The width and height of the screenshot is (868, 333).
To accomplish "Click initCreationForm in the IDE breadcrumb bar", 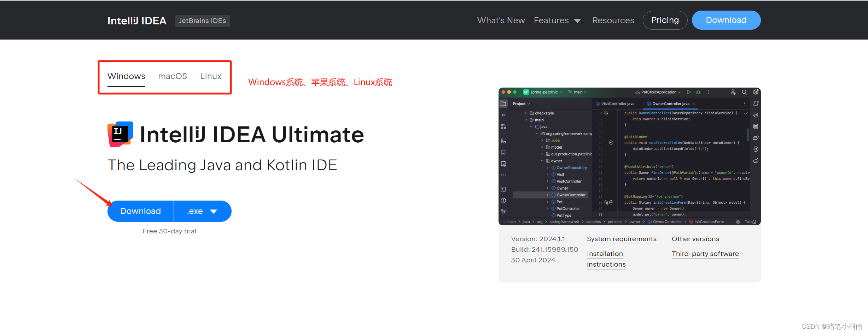I will (706, 222).
